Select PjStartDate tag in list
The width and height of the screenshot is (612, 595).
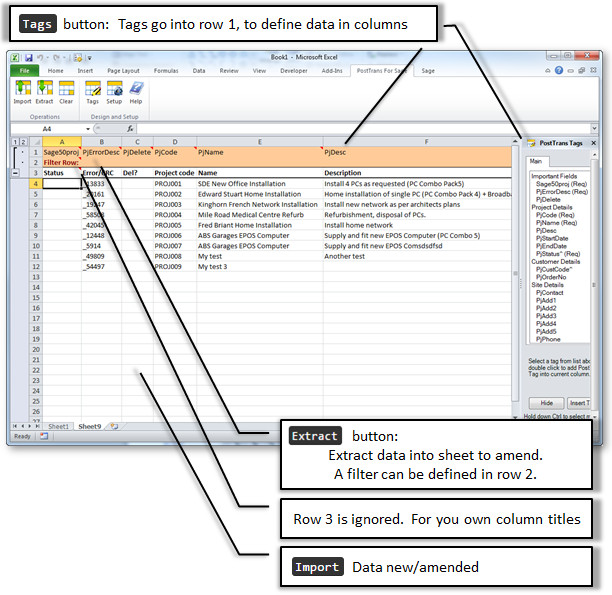click(x=552, y=239)
